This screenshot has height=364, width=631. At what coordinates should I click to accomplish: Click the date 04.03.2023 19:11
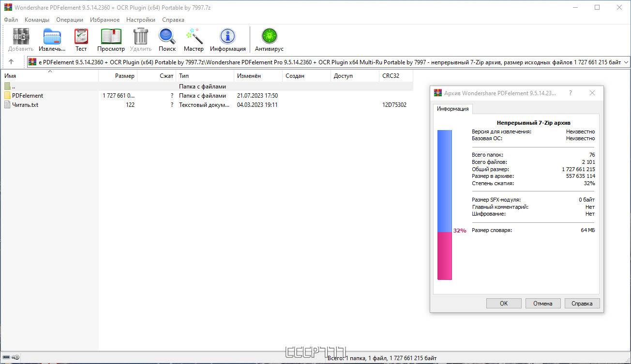coord(257,105)
